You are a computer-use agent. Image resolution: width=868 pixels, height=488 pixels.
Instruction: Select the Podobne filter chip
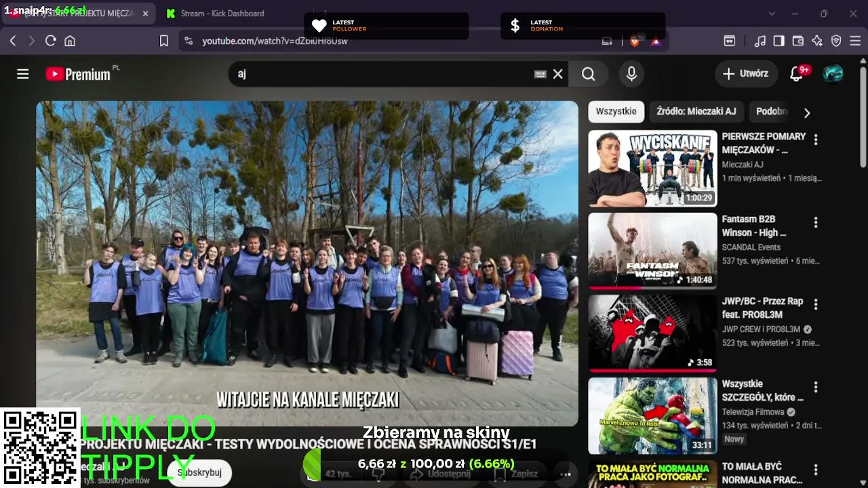[x=772, y=112]
